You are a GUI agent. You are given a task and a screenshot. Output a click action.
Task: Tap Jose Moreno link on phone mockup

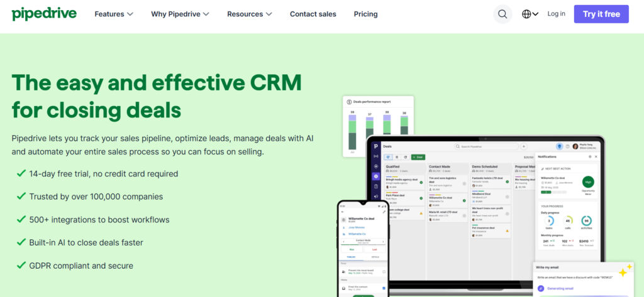[357, 227]
